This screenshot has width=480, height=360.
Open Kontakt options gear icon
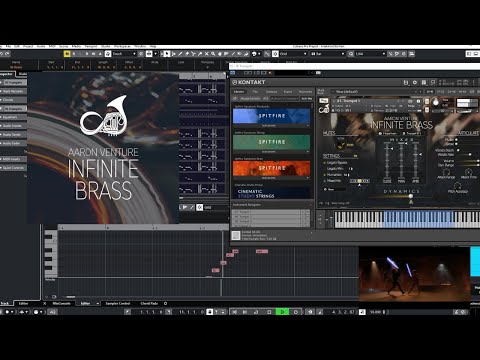point(415,82)
